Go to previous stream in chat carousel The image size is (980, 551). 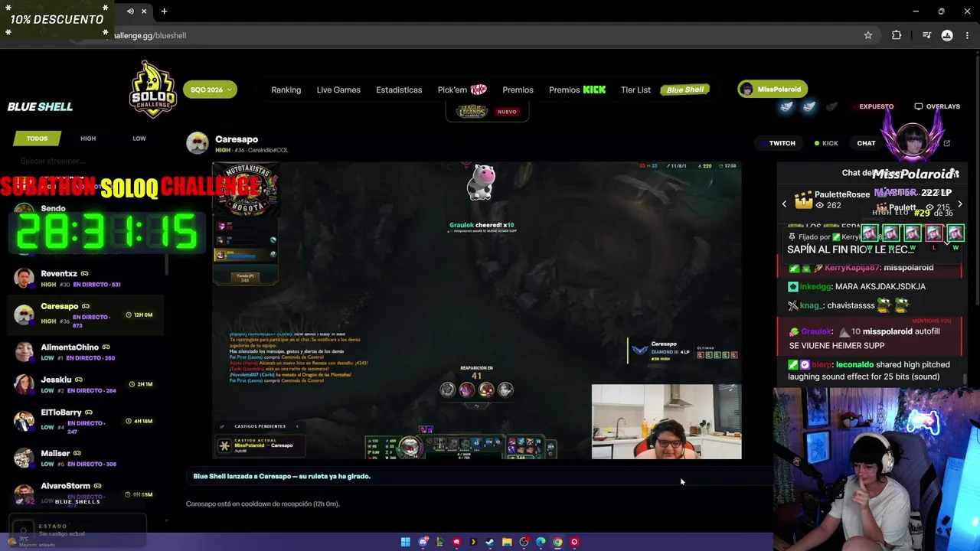784,204
